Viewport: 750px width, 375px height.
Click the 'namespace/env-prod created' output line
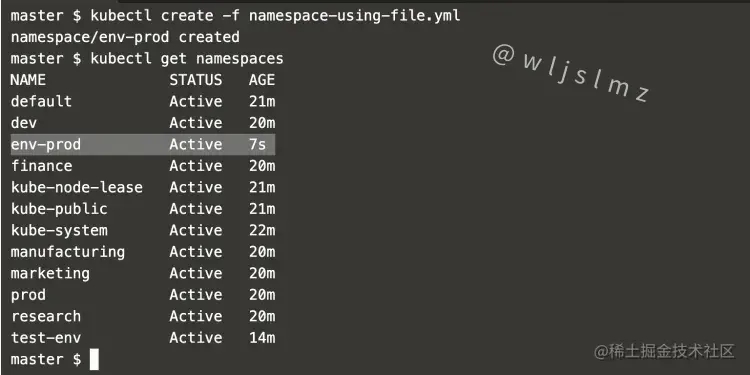(x=125, y=37)
